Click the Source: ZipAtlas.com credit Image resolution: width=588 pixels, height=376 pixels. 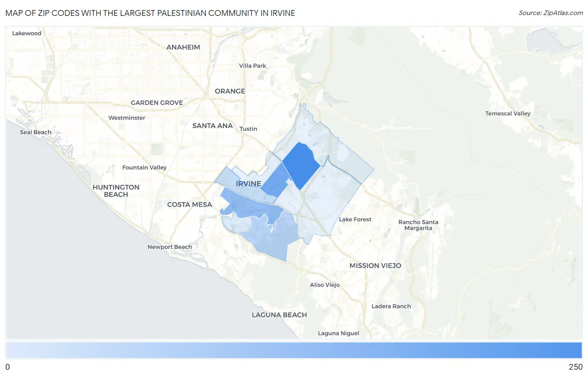pos(551,13)
